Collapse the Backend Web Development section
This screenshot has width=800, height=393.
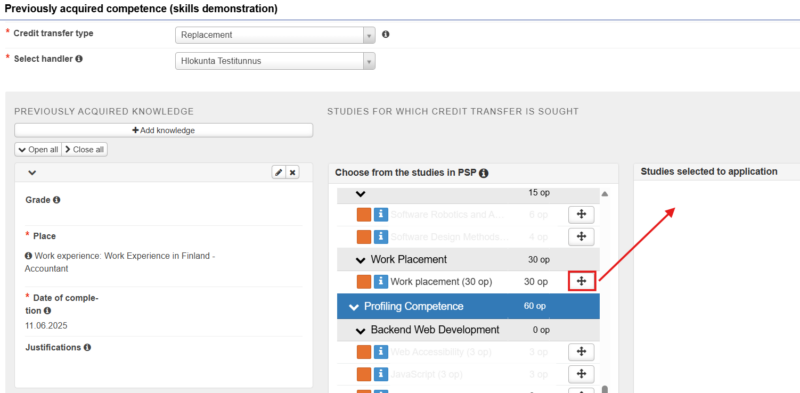[x=360, y=331]
